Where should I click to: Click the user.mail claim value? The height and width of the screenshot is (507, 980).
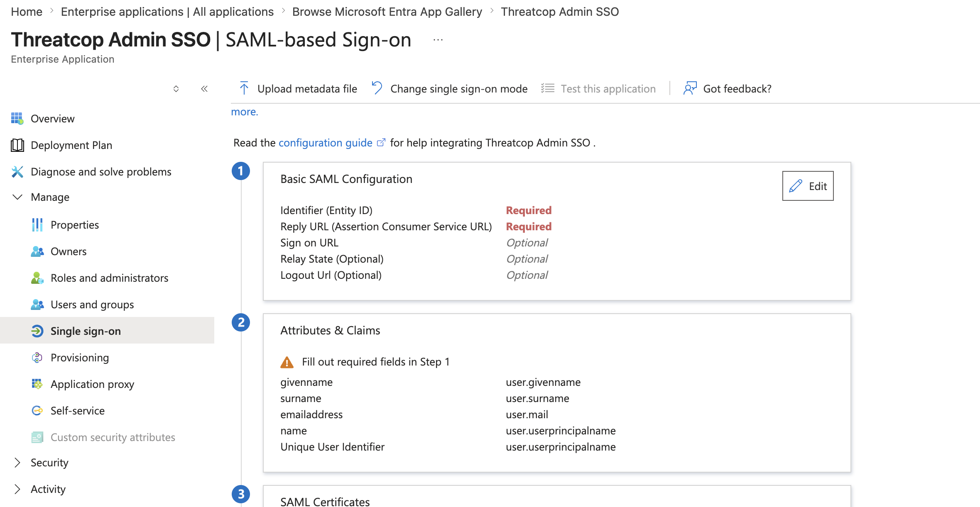pyautogui.click(x=527, y=414)
